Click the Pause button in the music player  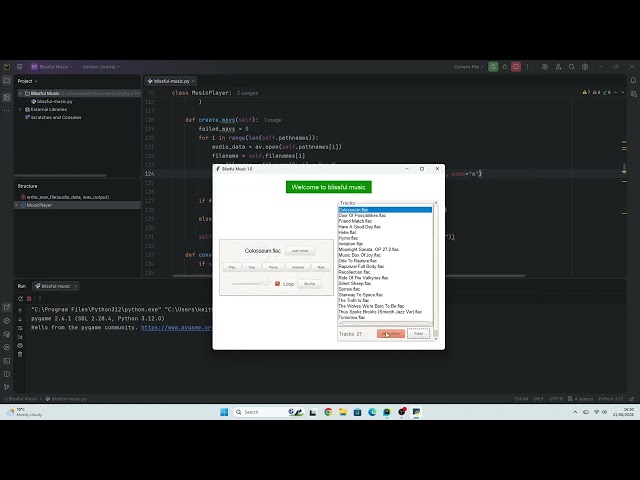click(273, 267)
